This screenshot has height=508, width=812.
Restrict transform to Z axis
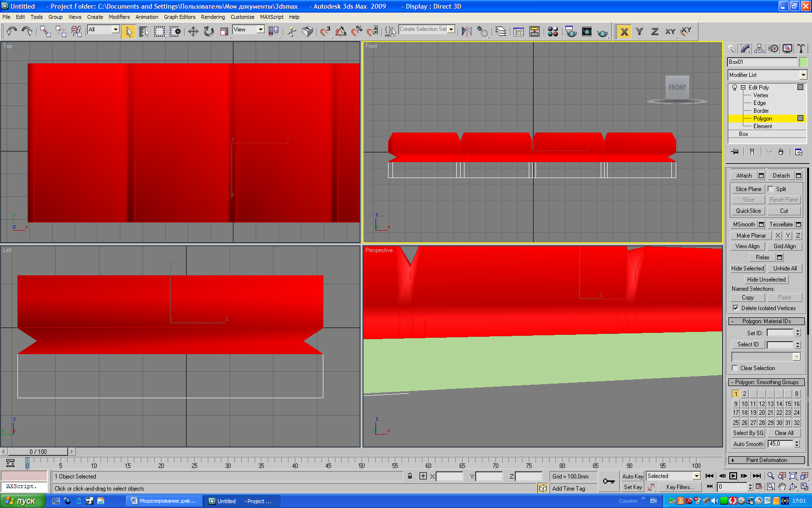[x=655, y=31]
